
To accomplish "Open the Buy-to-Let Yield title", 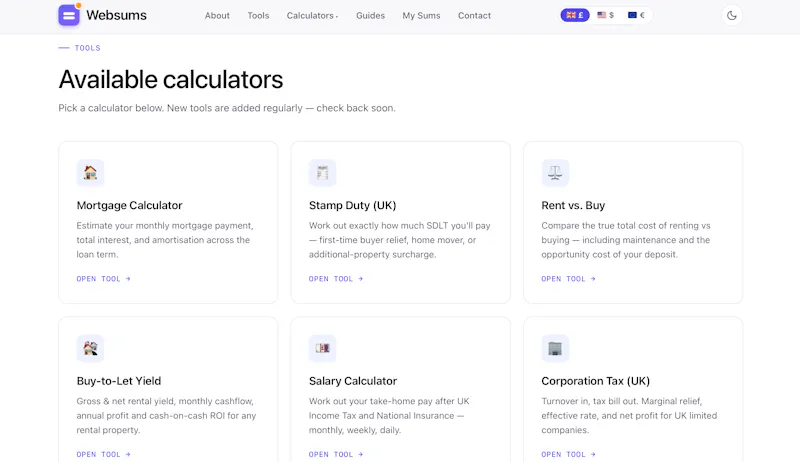I will pyautogui.click(x=119, y=381).
